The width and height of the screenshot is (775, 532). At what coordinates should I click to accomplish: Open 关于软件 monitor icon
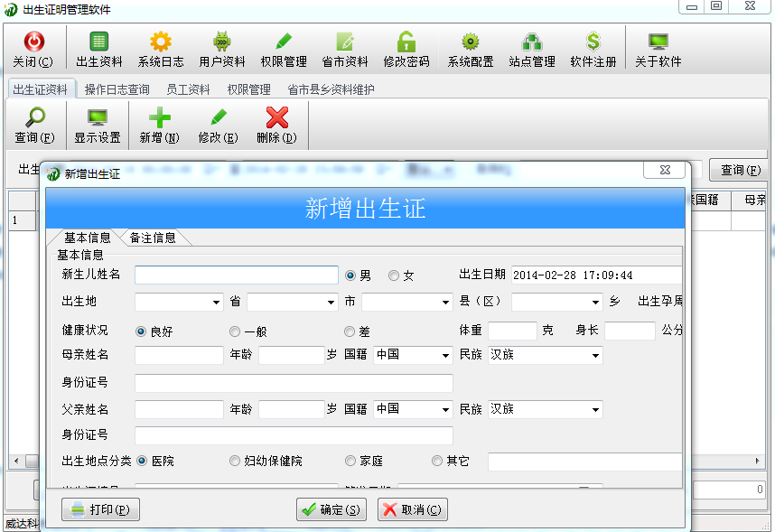(x=658, y=42)
